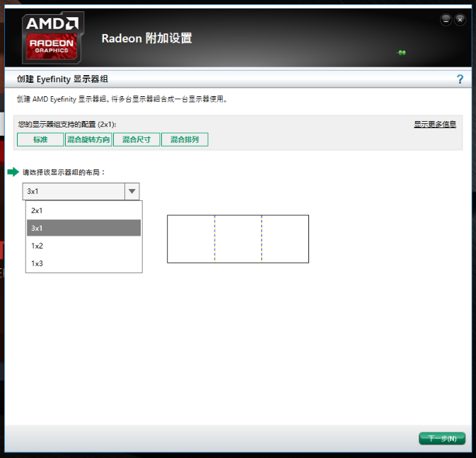The image size is (476, 458).
Task: Click the left panel of layout preview
Action: pyautogui.click(x=191, y=239)
